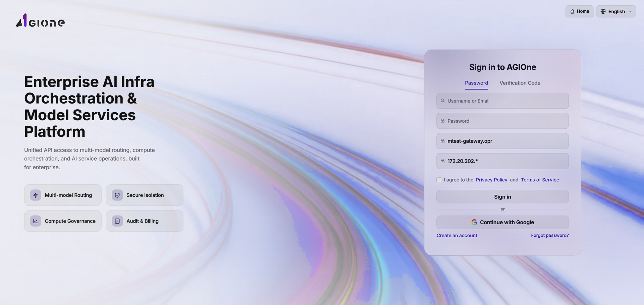Click the house icon in Home button
This screenshot has height=305, width=644.
coord(572,11)
